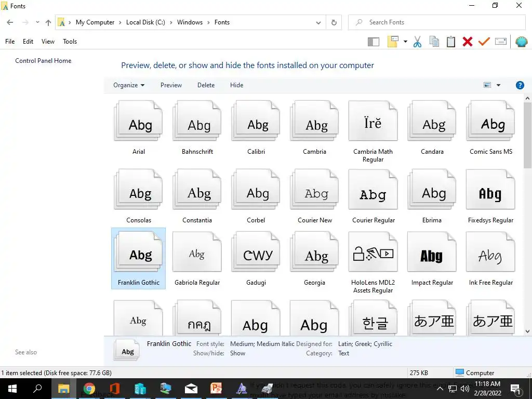Open the view options dropdown arrow
The width and height of the screenshot is (532, 399).
coord(498,85)
